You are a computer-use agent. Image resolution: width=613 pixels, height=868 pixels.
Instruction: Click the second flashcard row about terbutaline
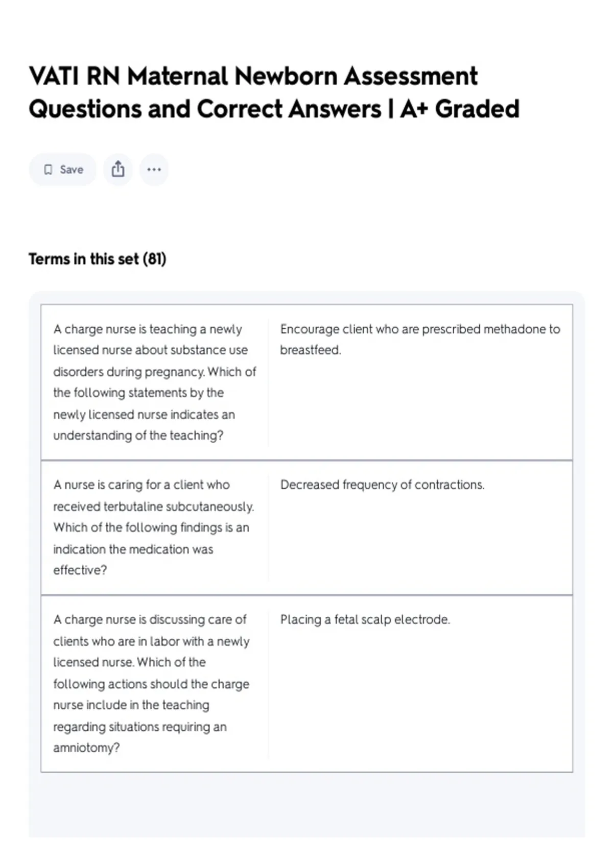pos(306,527)
